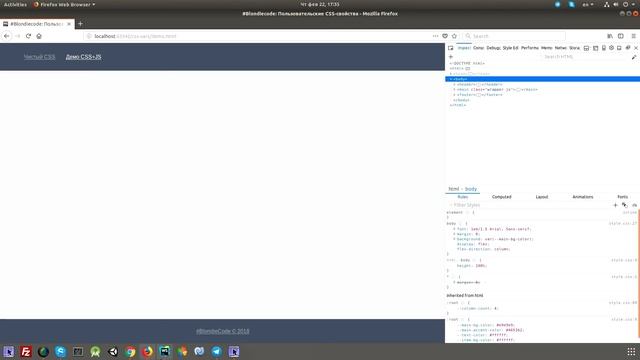Screen dimensions: 640x360
Task: Open the Network tab
Action: (561, 48)
